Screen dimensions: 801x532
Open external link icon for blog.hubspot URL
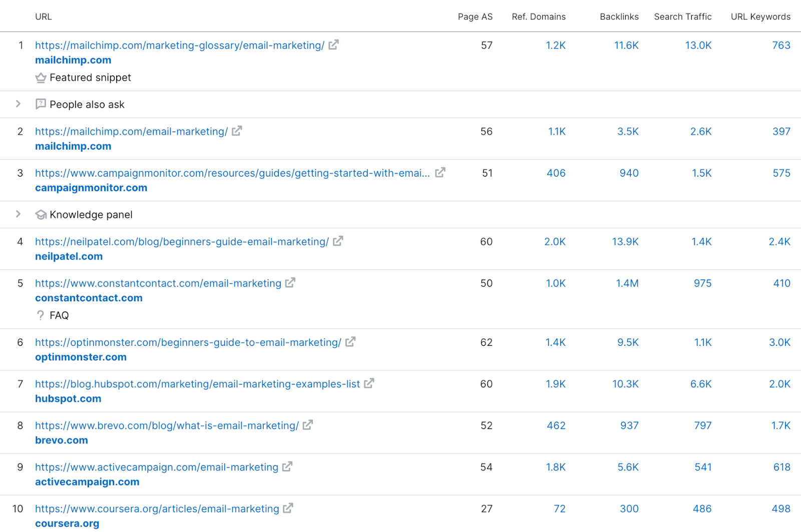coord(369,383)
